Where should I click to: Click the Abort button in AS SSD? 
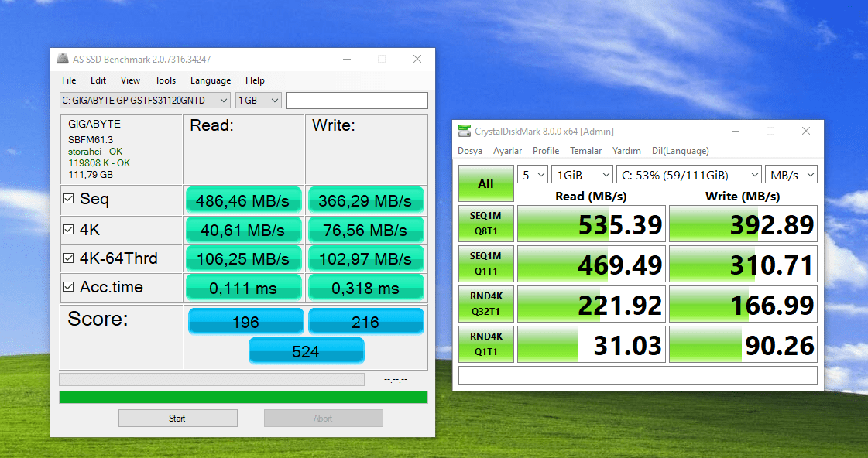tap(324, 419)
